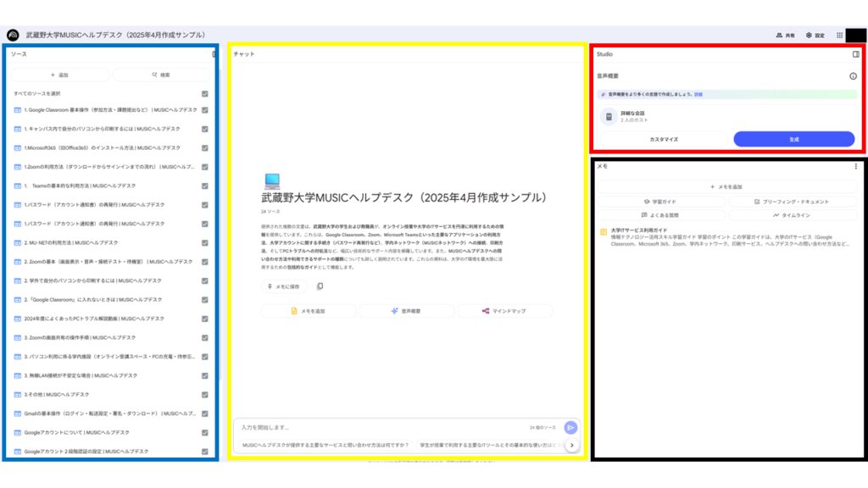
Task: Uncheck 2. 学外で自分のパソコンから印刷するには
Action: coord(205,281)
